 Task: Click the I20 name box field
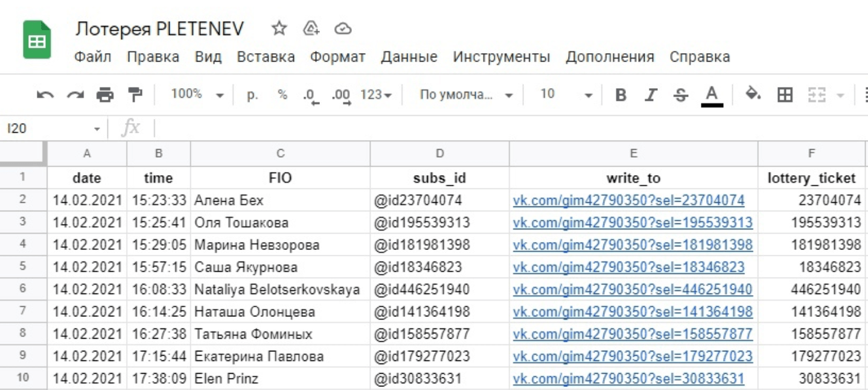pyautogui.click(x=45, y=129)
